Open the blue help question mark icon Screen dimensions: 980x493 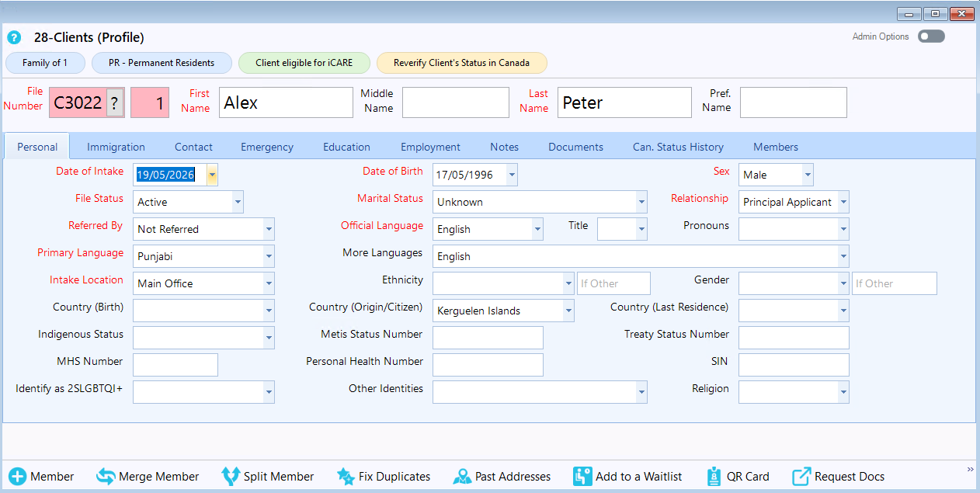click(x=14, y=37)
